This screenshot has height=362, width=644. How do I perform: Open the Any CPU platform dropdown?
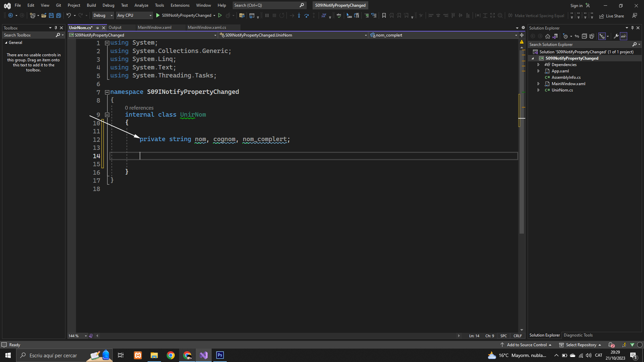click(x=134, y=15)
